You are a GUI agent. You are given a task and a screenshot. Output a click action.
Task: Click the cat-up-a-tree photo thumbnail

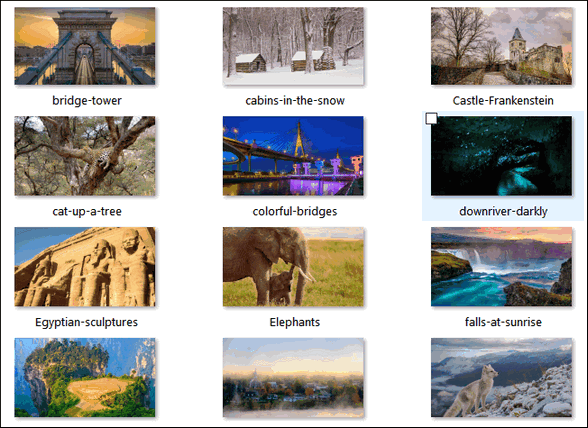pyautogui.click(x=85, y=156)
